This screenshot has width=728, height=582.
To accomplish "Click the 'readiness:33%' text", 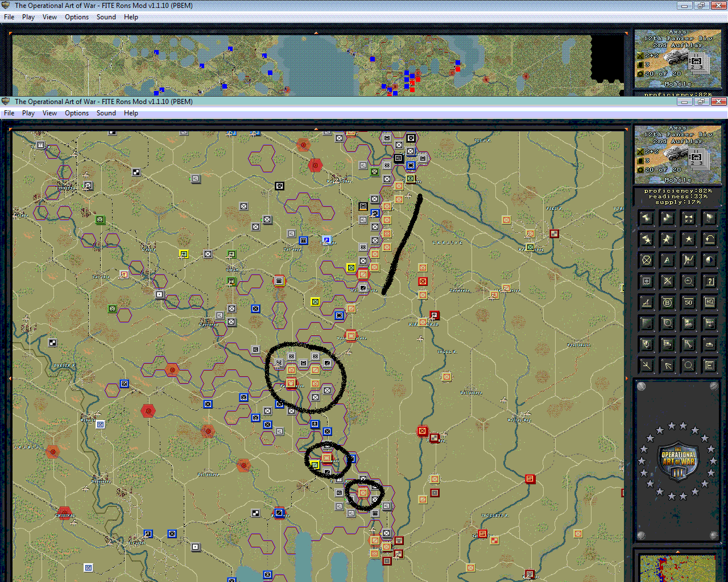I will 678,197.
